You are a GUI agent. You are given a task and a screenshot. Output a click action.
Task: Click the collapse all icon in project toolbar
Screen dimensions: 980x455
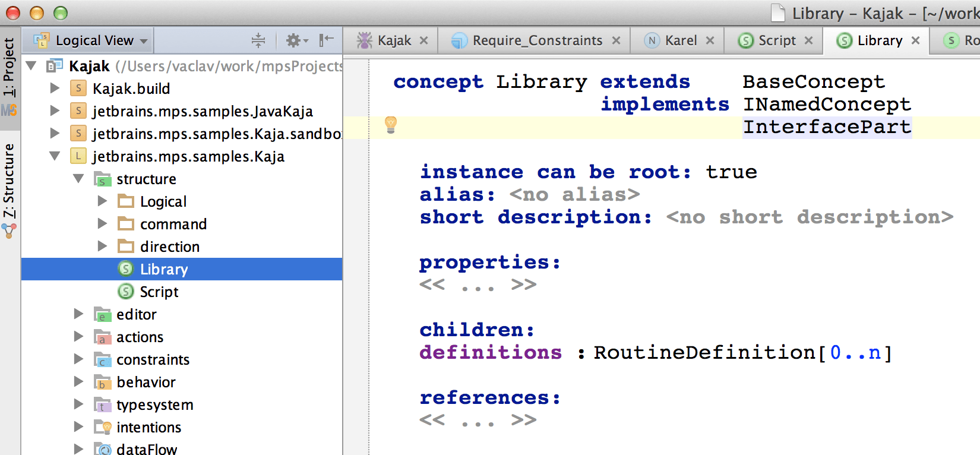click(x=258, y=40)
